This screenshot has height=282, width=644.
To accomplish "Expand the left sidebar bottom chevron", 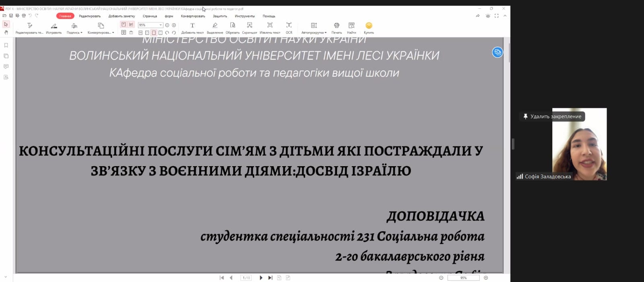I will click(6, 277).
